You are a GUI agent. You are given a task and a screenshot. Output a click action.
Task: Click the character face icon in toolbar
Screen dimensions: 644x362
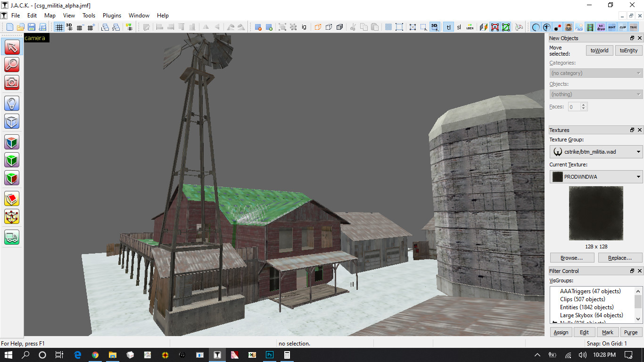(x=569, y=27)
